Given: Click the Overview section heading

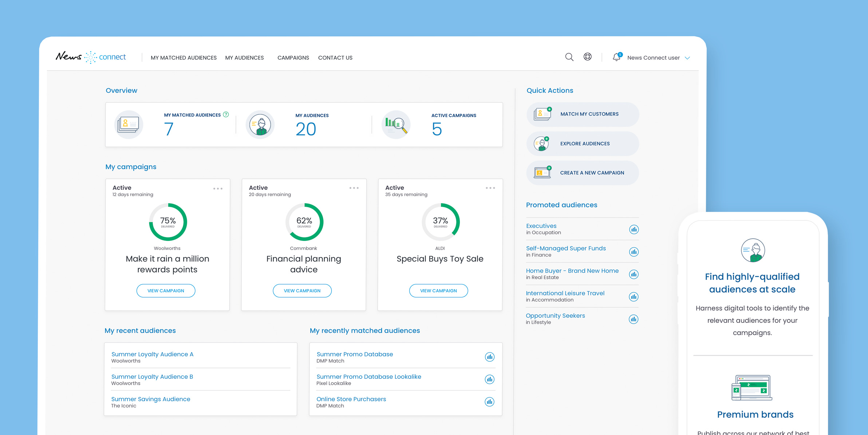Looking at the screenshot, I should [121, 90].
